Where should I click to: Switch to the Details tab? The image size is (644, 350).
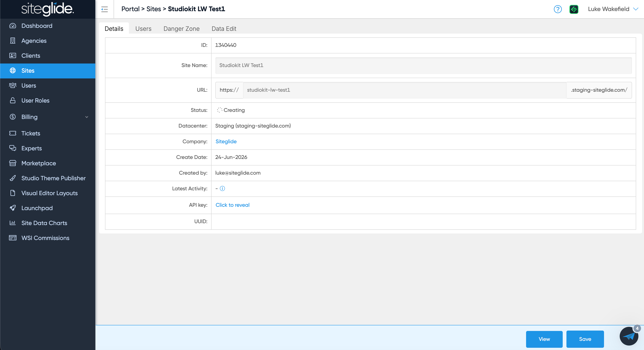pos(114,29)
